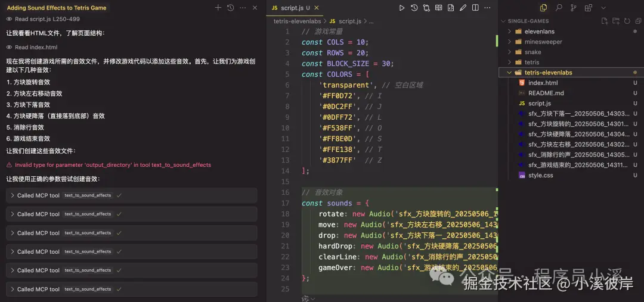
Task: Show additional sidebar views chevron
Action: point(603,8)
